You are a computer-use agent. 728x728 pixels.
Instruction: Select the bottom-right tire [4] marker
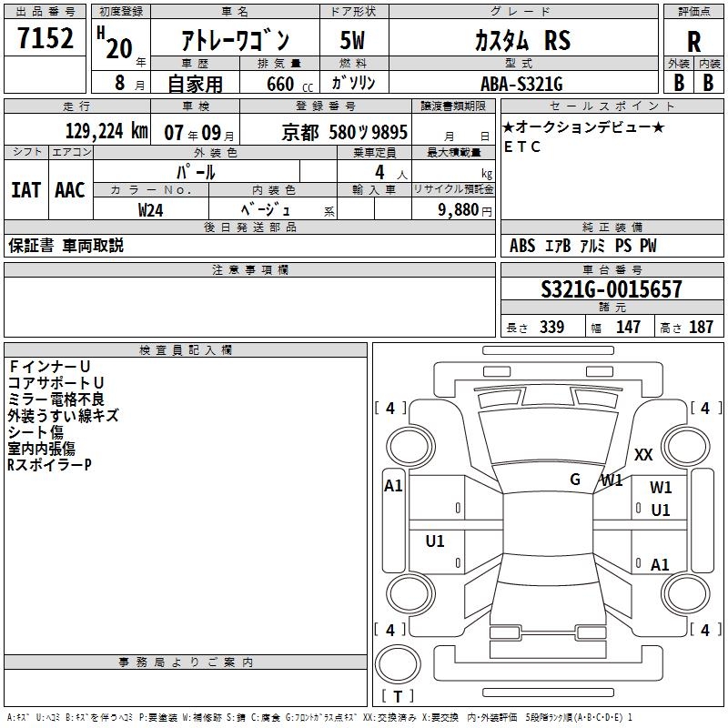click(704, 630)
